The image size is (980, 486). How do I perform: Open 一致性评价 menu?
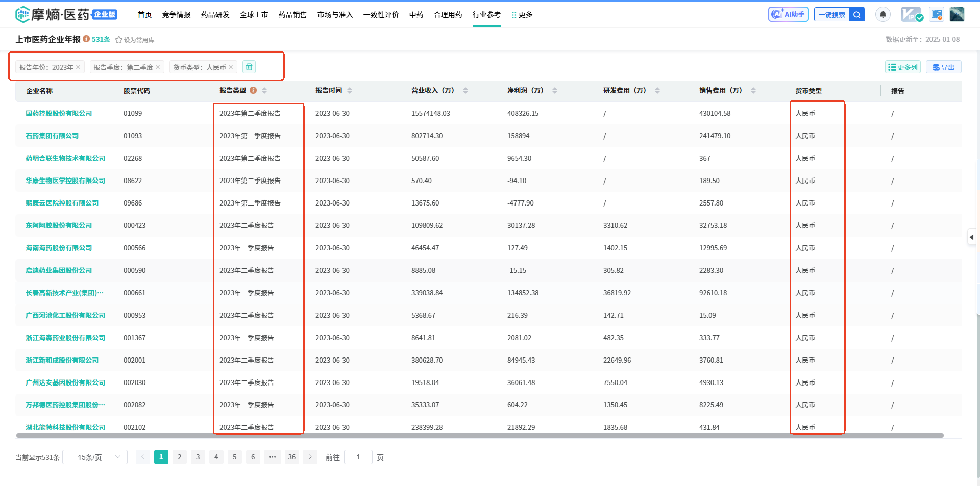click(381, 15)
